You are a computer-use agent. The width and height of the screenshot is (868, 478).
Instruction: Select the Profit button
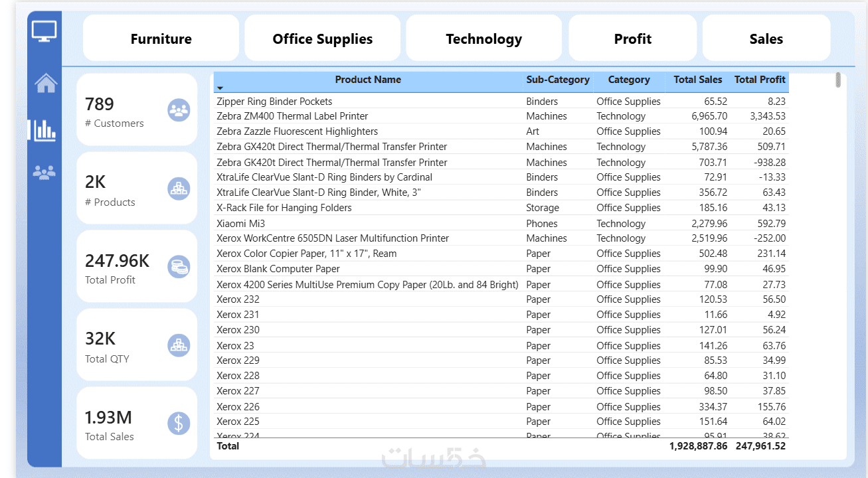click(x=633, y=39)
